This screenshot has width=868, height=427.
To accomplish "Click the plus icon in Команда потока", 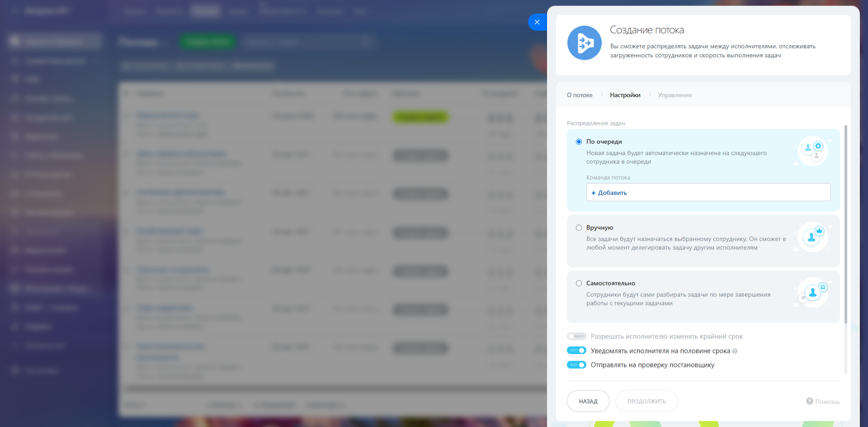I will click(x=594, y=193).
